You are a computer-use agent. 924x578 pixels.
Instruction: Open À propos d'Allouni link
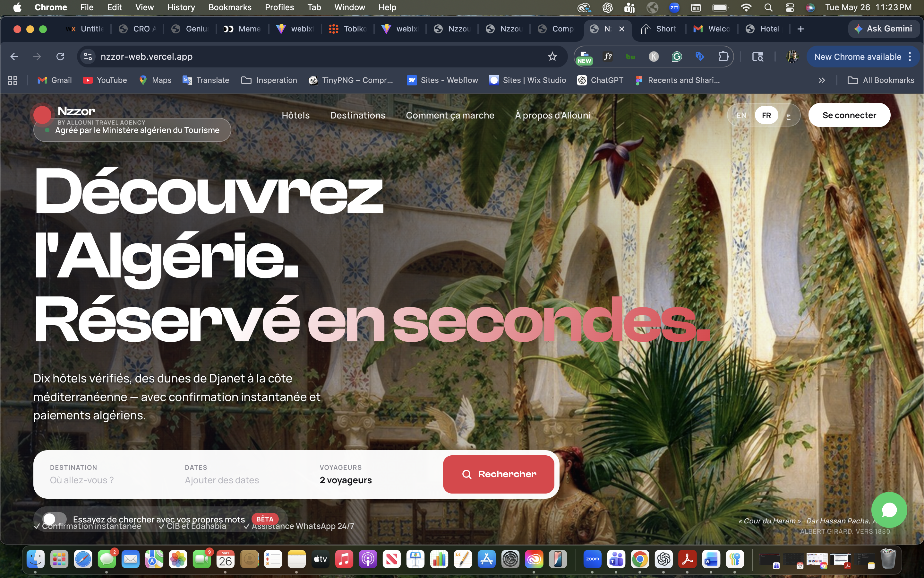pyautogui.click(x=552, y=116)
